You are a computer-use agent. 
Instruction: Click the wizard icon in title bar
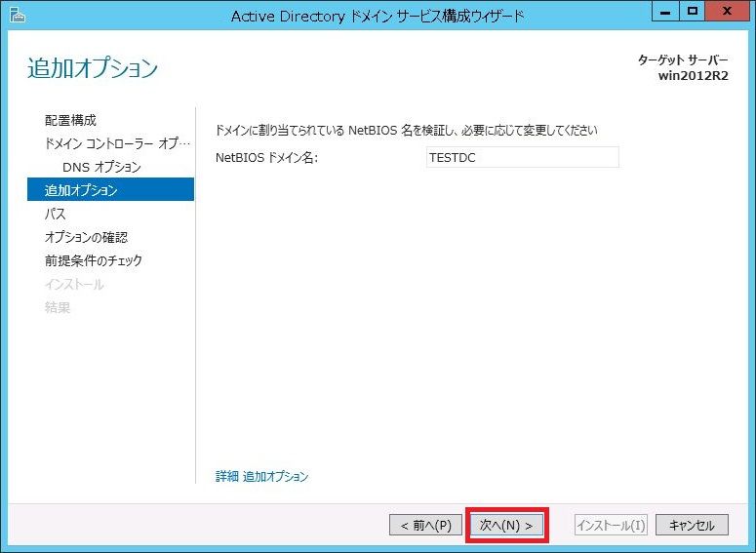18,16
